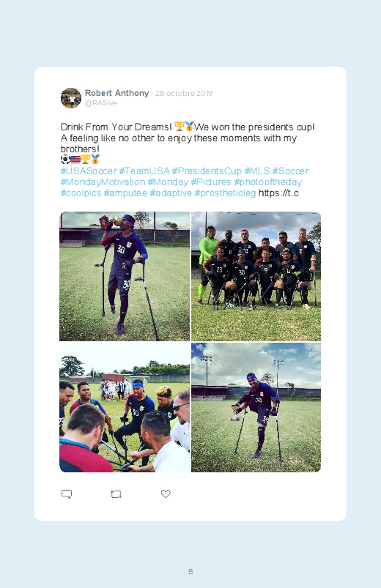Click the @RA5ive handle
The height and width of the screenshot is (588, 381).
(101, 103)
